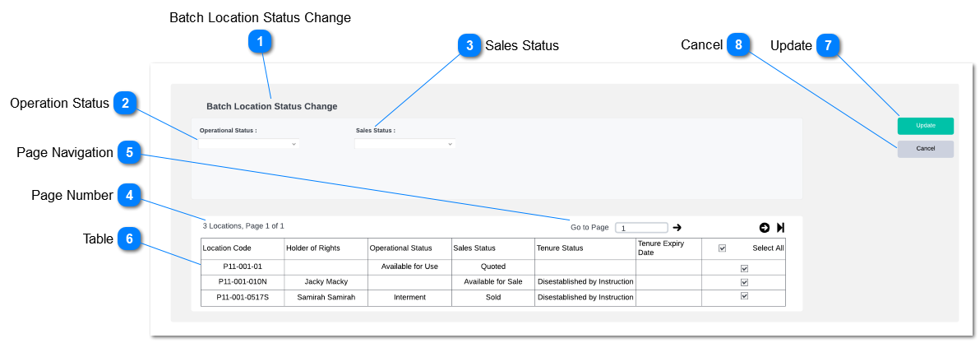Click Disestablished by Instruction in Jacky Macky row
Screen dimensions: 980x343
[x=585, y=282]
